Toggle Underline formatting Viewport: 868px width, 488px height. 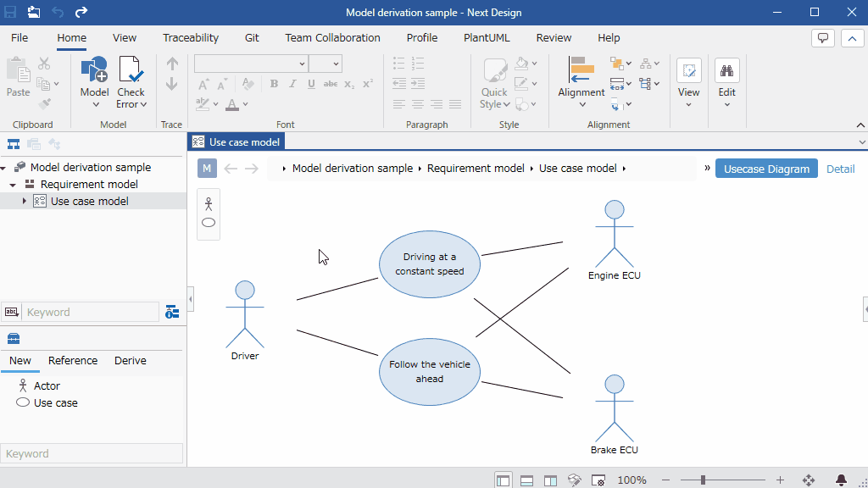[312, 84]
